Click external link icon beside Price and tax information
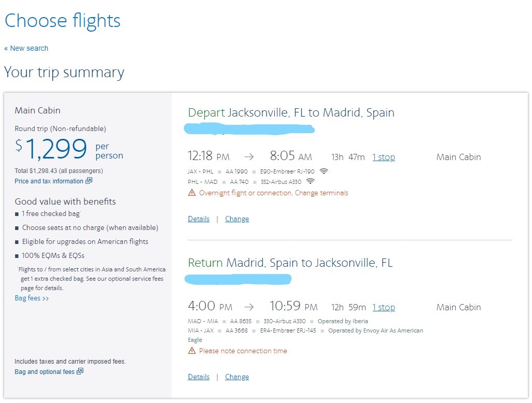Viewport: 532px width, 403px height. pos(89,181)
